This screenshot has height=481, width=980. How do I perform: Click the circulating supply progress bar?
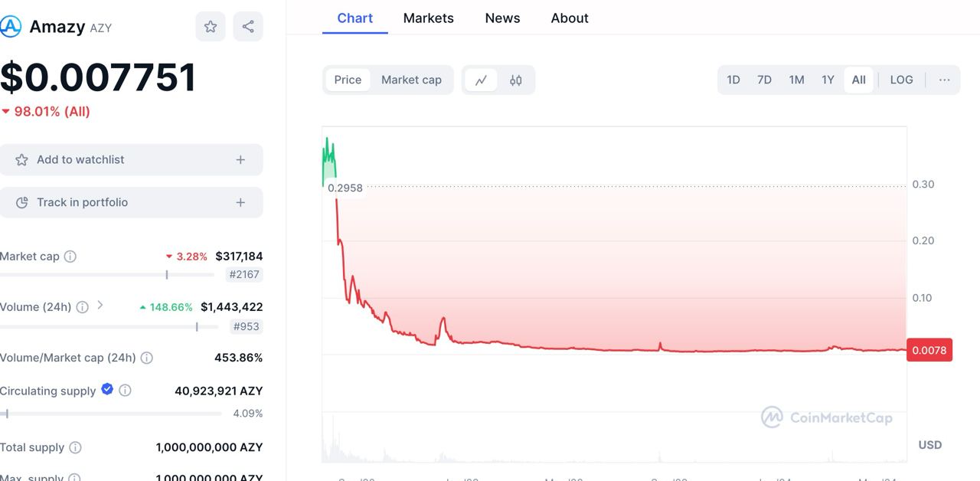111,414
